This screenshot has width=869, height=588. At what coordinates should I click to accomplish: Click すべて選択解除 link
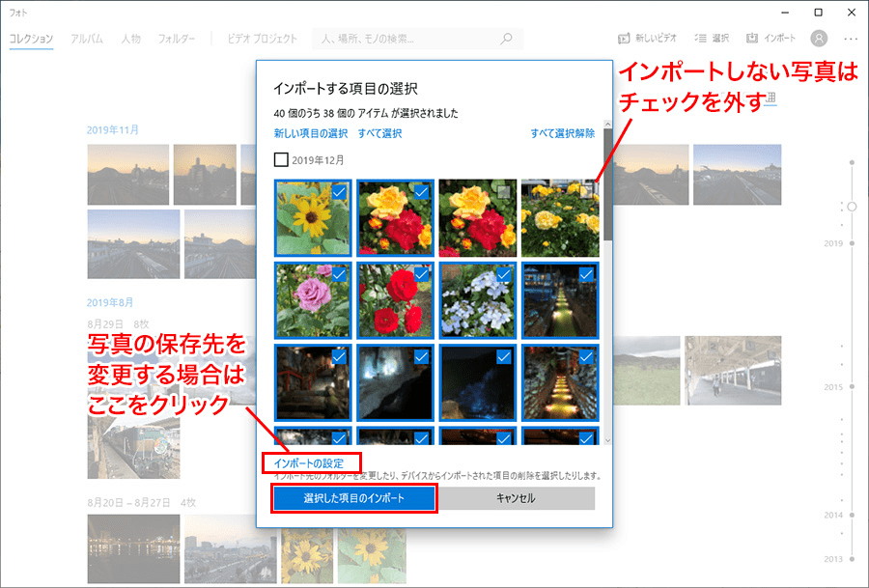point(562,133)
